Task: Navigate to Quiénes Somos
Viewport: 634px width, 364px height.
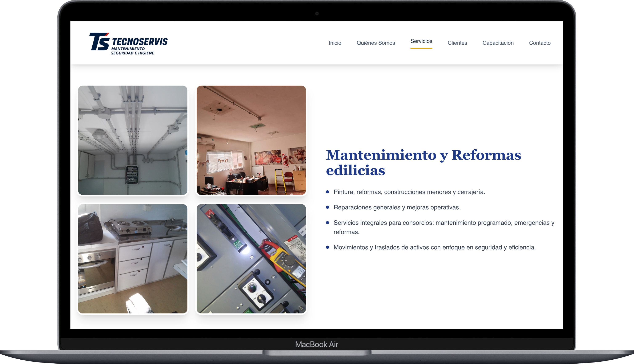Action: 376,43
